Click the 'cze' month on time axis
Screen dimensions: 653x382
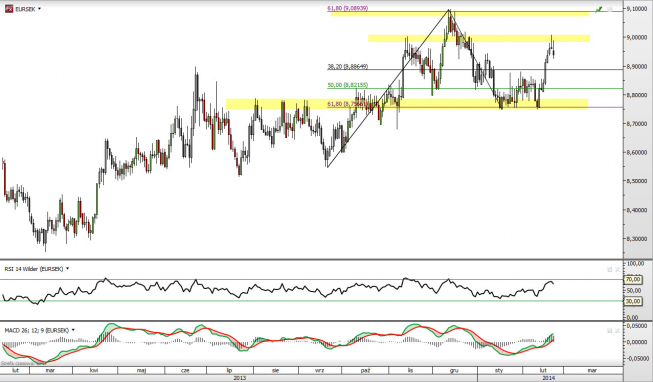[x=185, y=370]
